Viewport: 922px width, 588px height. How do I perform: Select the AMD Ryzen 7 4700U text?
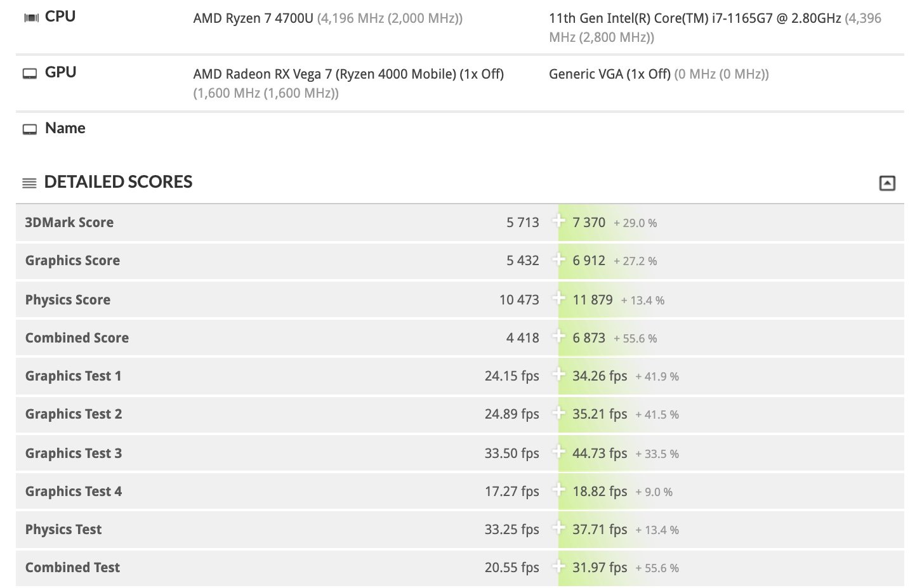253,18
